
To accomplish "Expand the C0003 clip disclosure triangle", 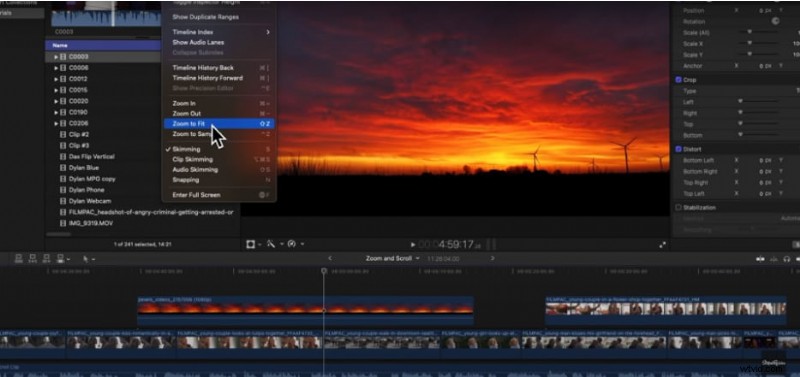I will tap(56, 57).
